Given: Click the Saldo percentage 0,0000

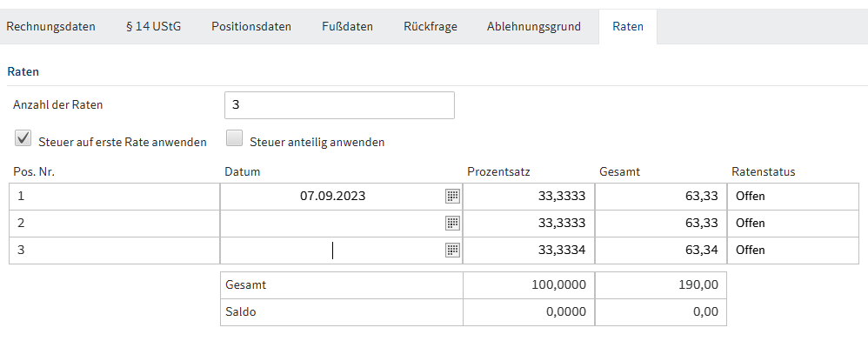Looking at the screenshot, I should pos(529,312).
